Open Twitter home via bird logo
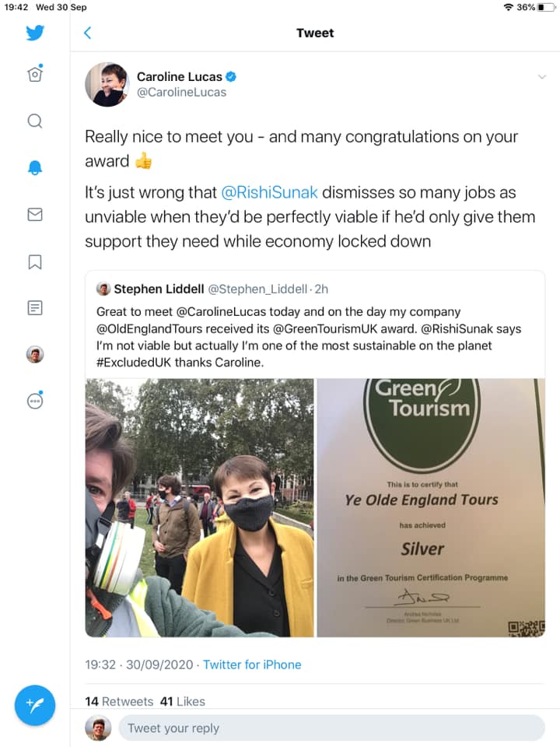560x747 pixels. [35, 33]
